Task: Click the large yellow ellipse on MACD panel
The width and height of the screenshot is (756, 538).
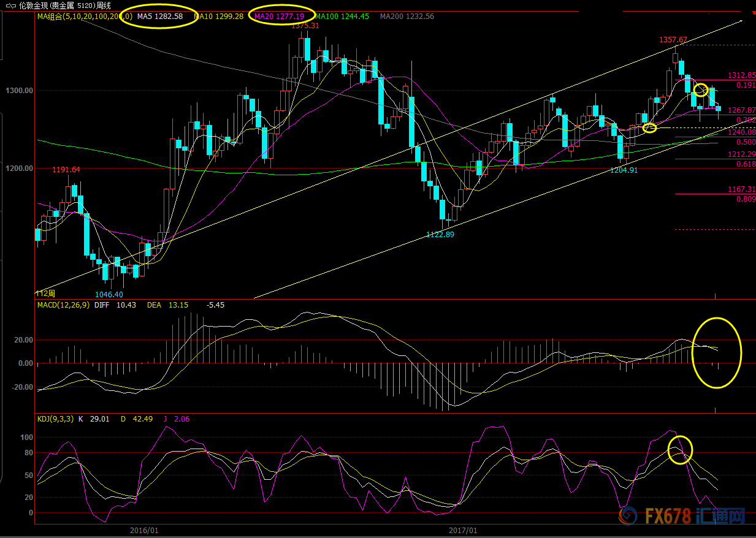Action: (717, 353)
